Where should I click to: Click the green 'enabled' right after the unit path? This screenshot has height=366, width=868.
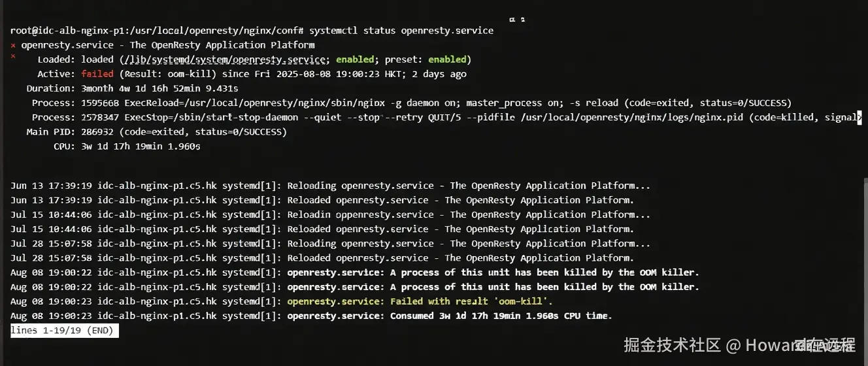[x=356, y=59]
